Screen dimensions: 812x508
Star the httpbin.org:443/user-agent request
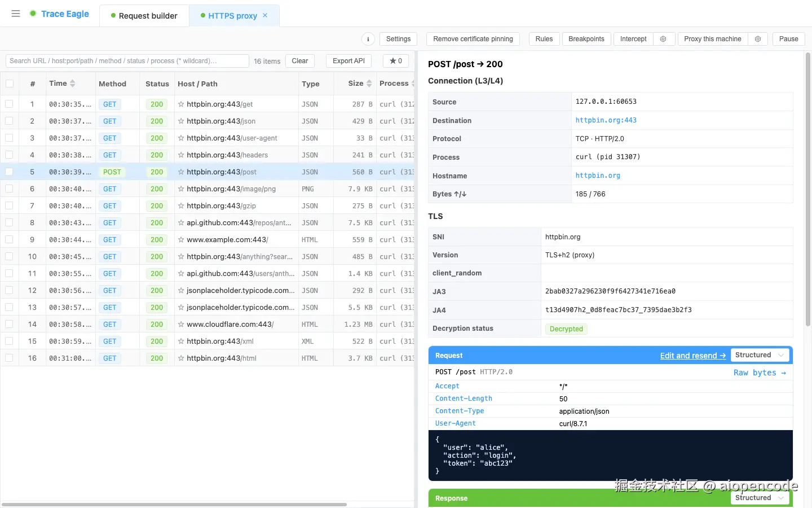click(181, 138)
